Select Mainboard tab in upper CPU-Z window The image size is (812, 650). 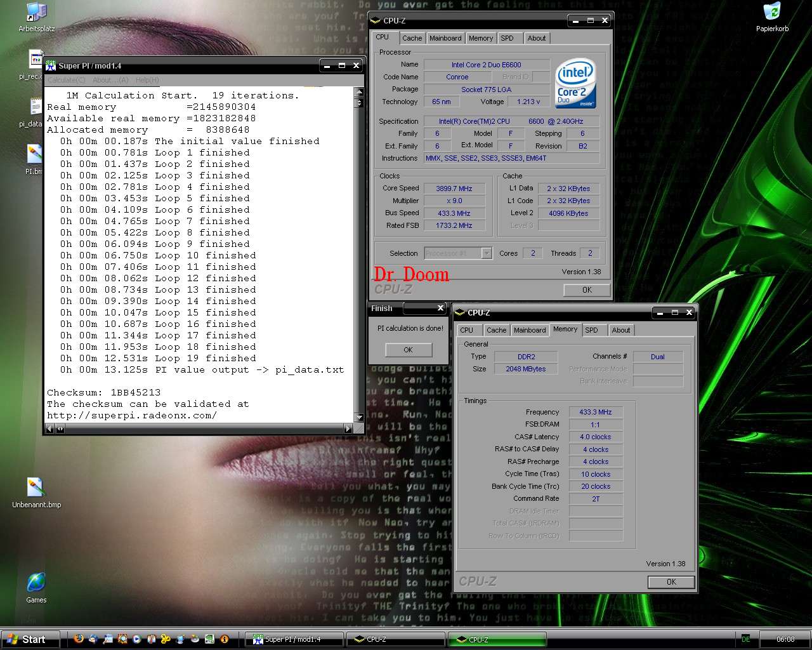(445, 38)
